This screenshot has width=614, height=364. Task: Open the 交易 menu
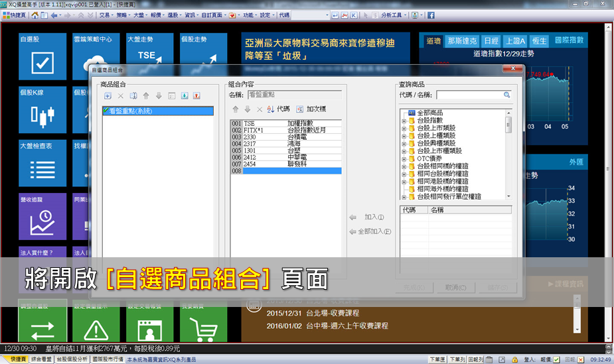104,15
